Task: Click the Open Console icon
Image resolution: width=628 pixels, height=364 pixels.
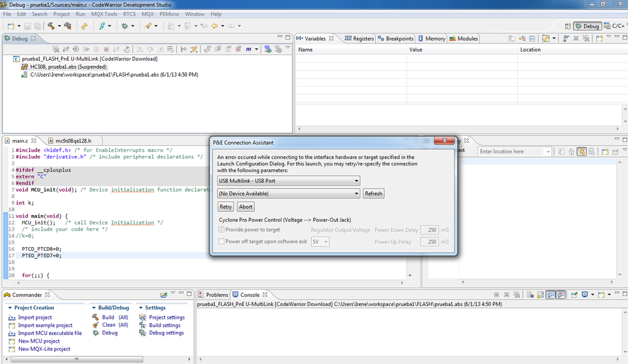Action: pyautogui.click(x=601, y=295)
